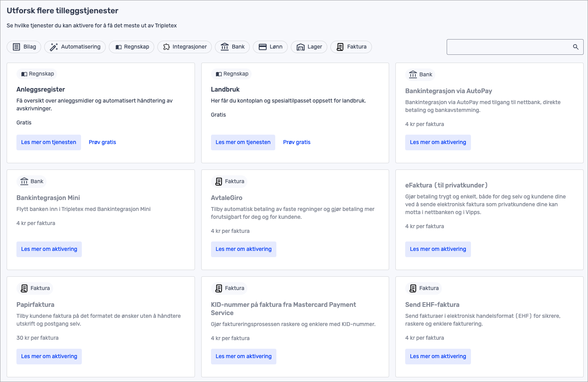The height and width of the screenshot is (382, 588).
Task: Open Les mer om aktivering for AvtaleGiro
Action: [x=243, y=249]
